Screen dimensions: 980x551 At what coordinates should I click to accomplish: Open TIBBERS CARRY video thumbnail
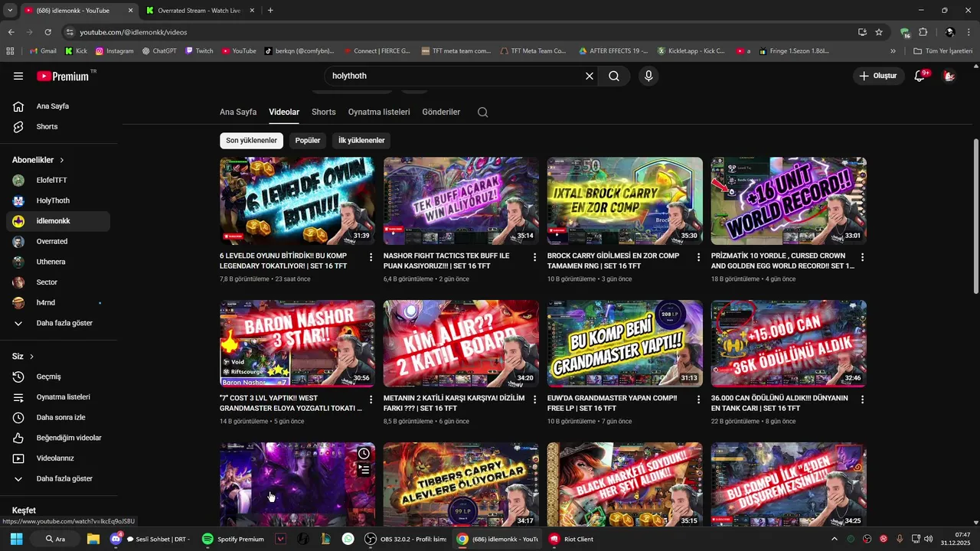pyautogui.click(x=461, y=484)
